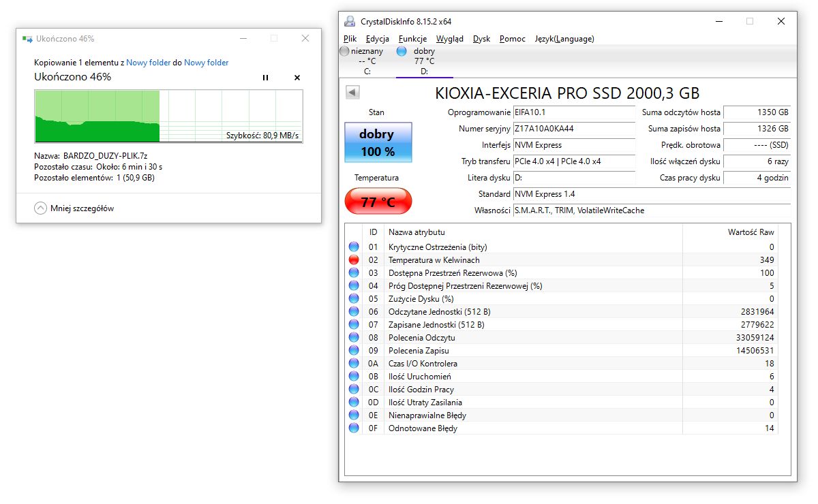Select the D: dobry disk tab

click(x=424, y=61)
